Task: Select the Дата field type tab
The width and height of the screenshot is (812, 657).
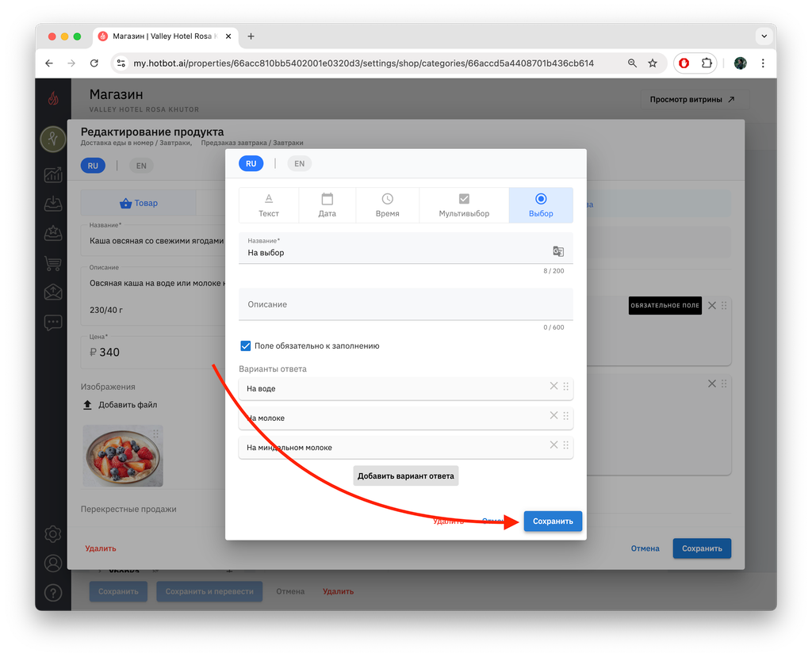Action: pos(327,205)
